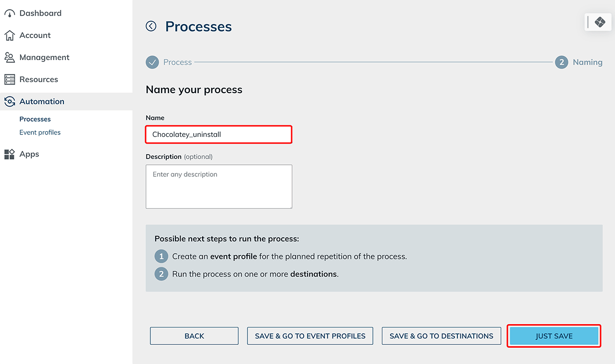Open the Processes submenu item
The image size is (615, 364).
pyautogui.click(x=35, y=119)
